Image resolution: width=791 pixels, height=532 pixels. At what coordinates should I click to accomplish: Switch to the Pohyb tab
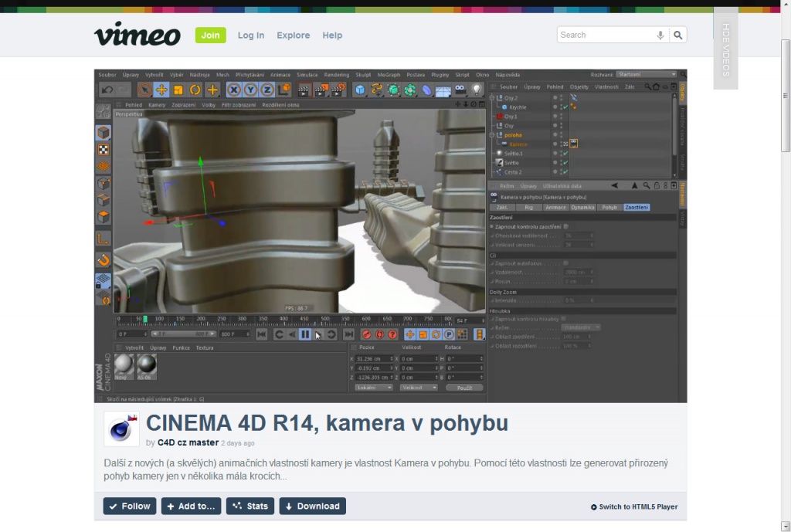click(x=609, y=207)
